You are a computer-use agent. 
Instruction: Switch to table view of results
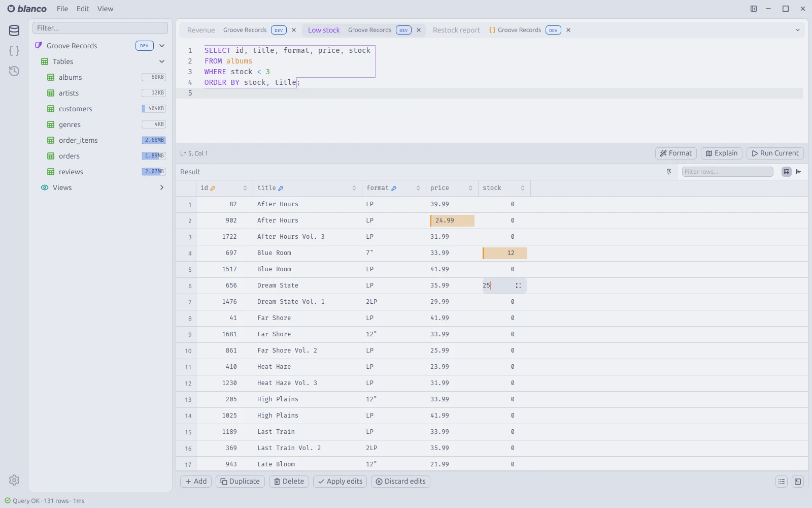[787, 172]
